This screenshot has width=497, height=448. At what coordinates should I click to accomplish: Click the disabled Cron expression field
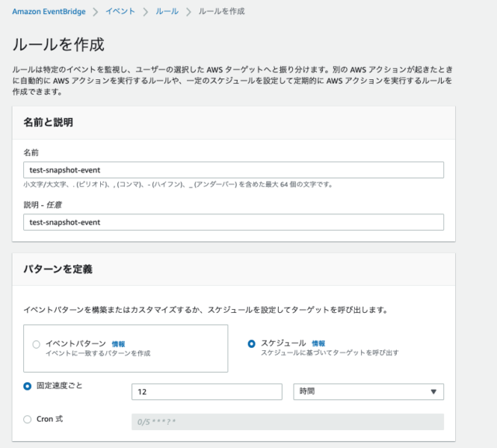[x=288, y=422]
